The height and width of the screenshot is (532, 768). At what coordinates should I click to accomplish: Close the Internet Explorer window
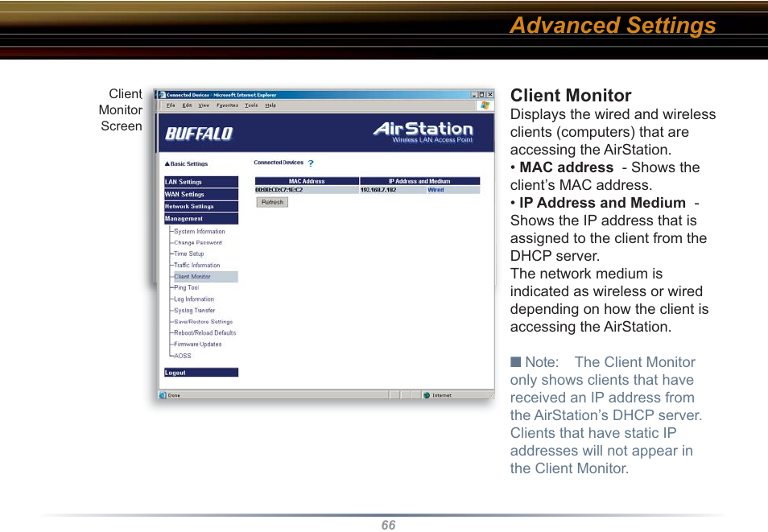coord(490,94)
